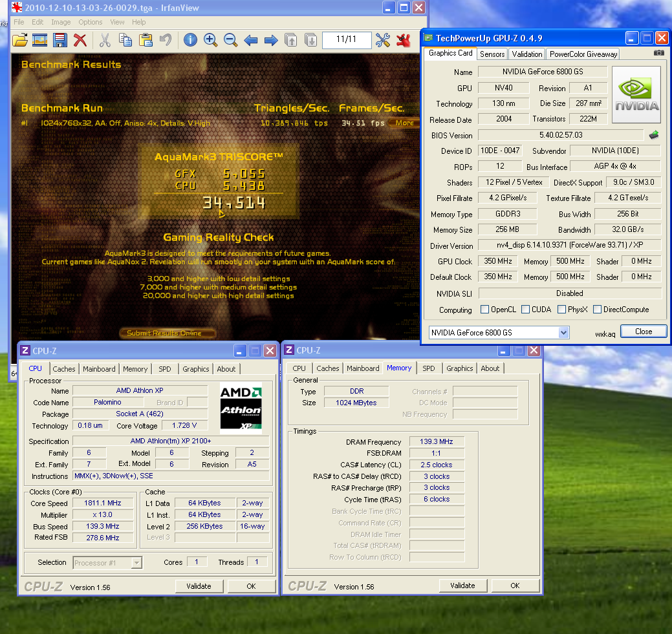Go to previous image with left arrow
This screenshot has width=672, height=634.
tap(251, 40)
